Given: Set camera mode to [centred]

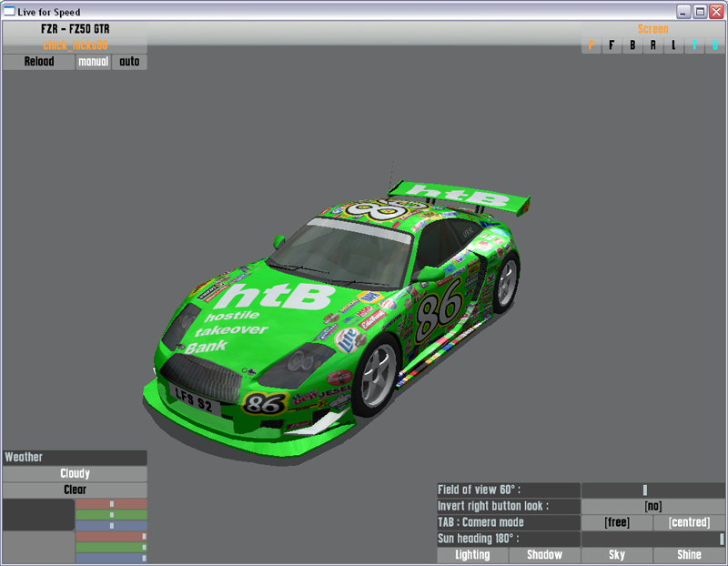Looking at the screenshot, I should click(x=689, y=522).
